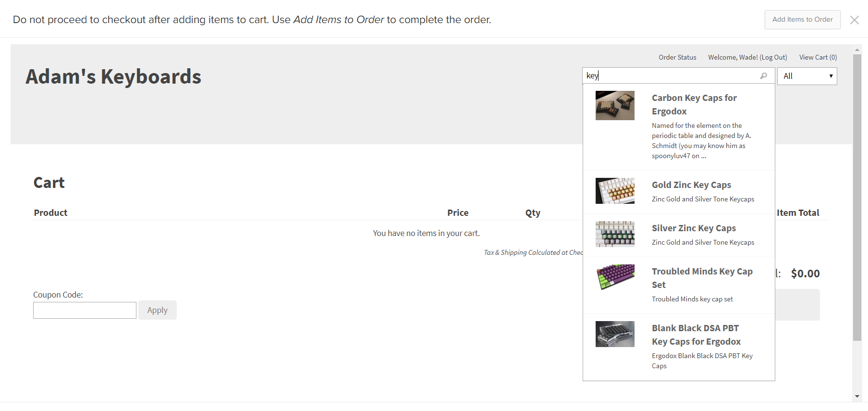The width and height of the screenshot is (868, 411).
Task: Select a category from the search filter dropdown
Action: click(807, 75)
